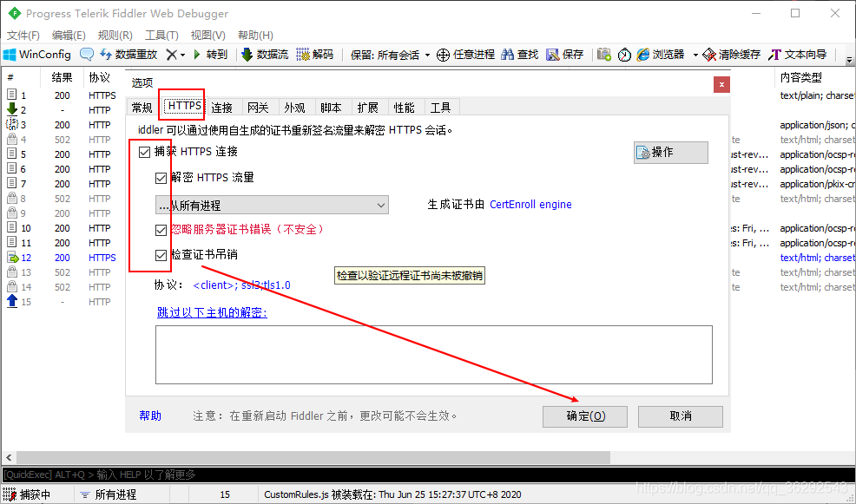Open the 帮助(H) menu
The height and width of the screenshot is (504, 856).
coord(255,35)
